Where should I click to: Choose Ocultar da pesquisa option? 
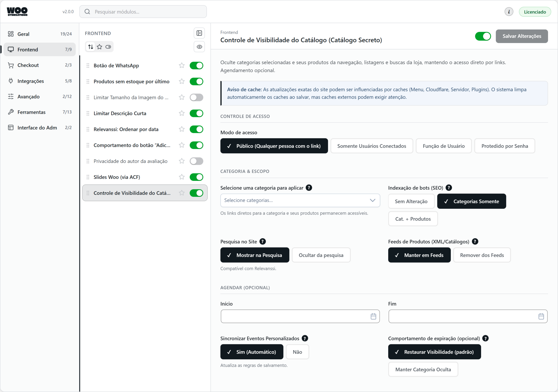321,255
